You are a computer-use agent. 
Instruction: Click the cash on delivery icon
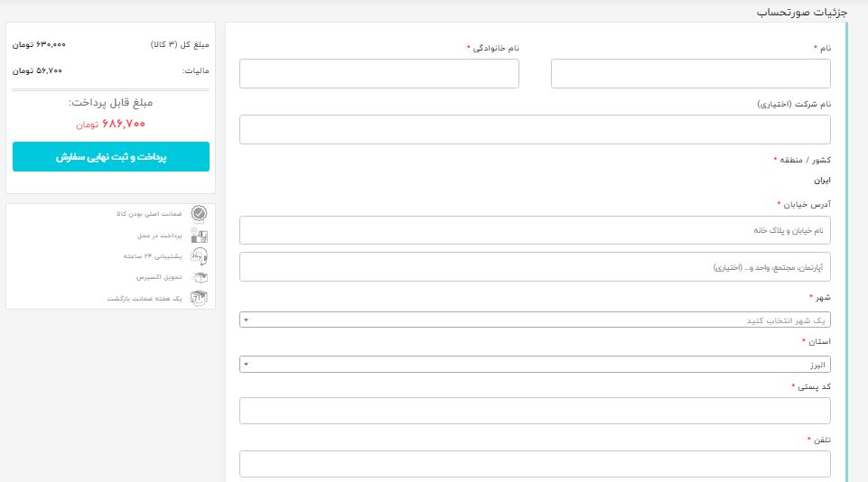[199, 236]
